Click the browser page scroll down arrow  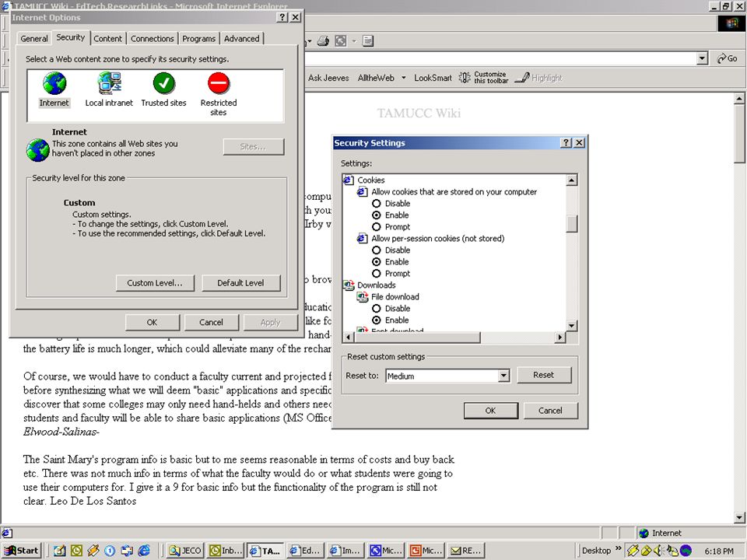click(x=739, y=518)
